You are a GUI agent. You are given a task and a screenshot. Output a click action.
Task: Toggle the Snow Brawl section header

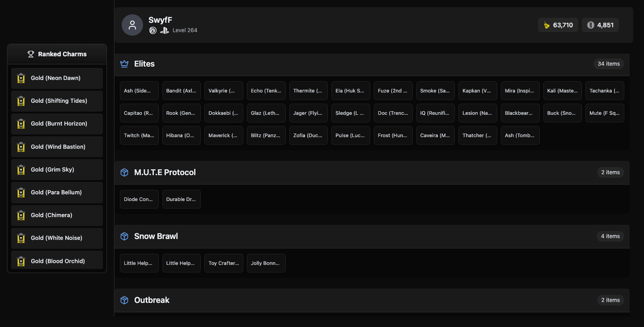pos(358,236)
